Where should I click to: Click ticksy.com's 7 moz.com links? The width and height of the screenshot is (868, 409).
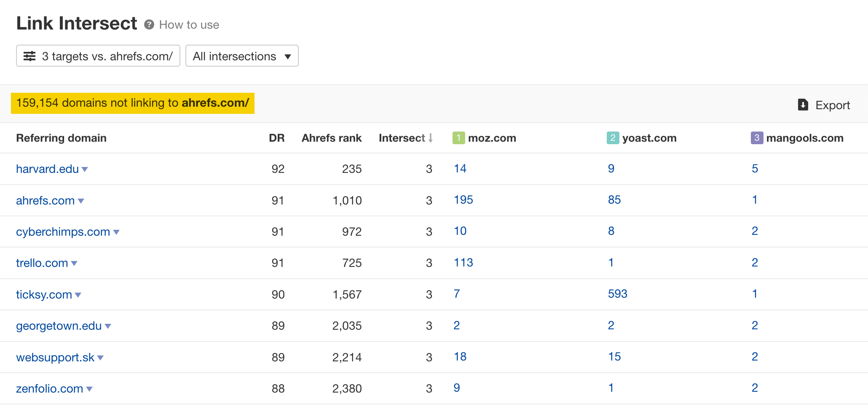tap(457, 294)
